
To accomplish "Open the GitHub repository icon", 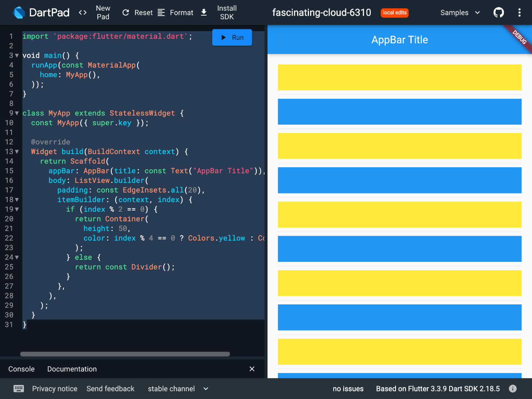I will pyautogui.click(x=499, y=13).
